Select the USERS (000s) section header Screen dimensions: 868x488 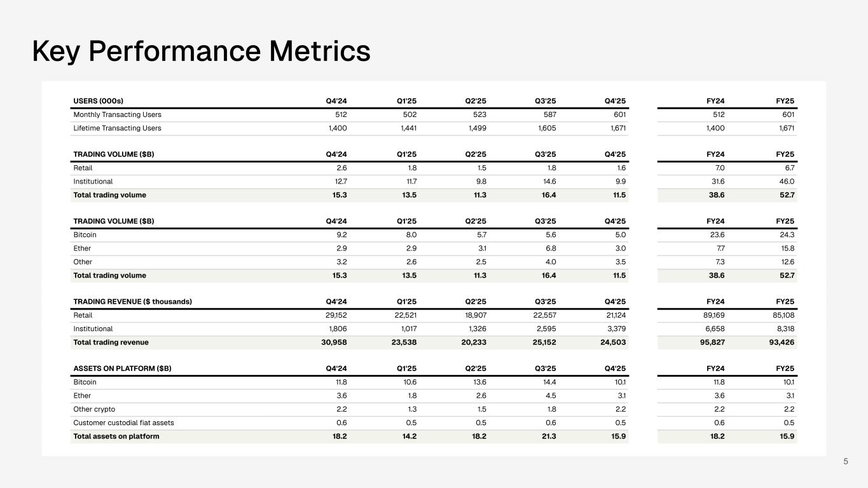(x=98, y=101)
